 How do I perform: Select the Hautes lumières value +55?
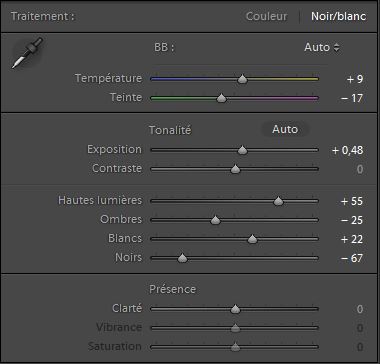[x=352, y=201]
